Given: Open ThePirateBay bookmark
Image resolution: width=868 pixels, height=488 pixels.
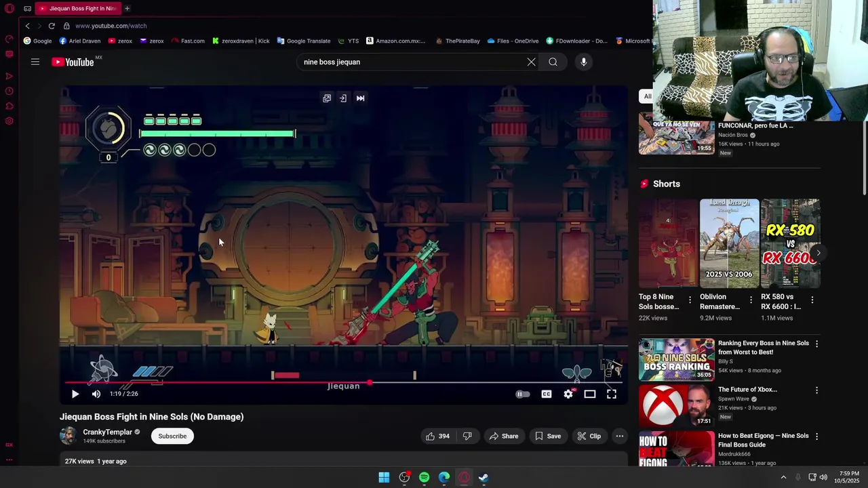Looking at the screenshot, I should coord(458,41).
